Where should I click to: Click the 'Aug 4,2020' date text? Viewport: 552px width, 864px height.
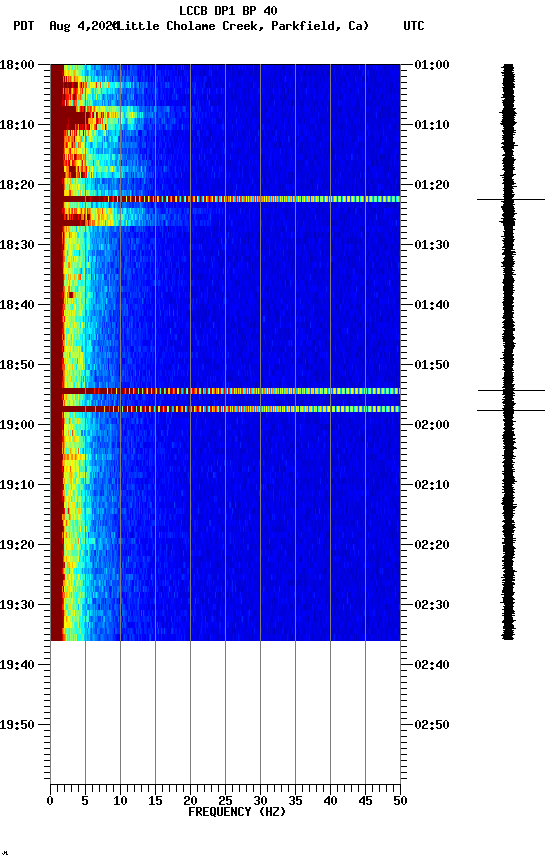pyautogui.click(x=83, y=26)
